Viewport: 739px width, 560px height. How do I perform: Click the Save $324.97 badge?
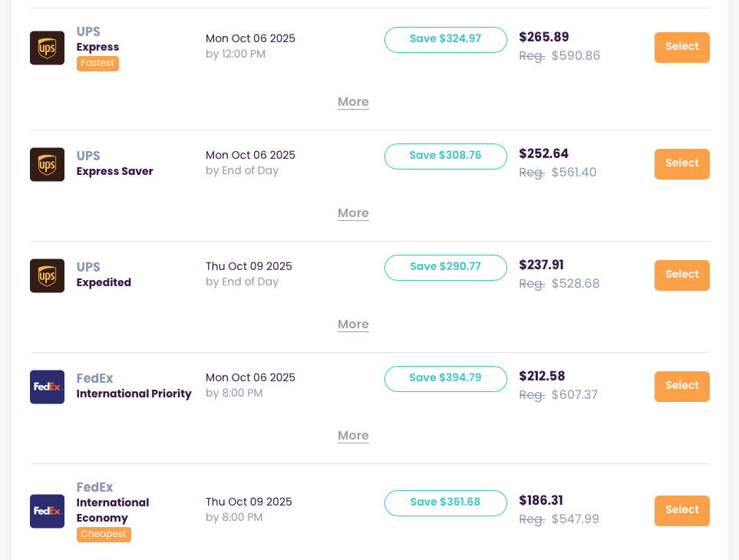[x=445, y=40]
